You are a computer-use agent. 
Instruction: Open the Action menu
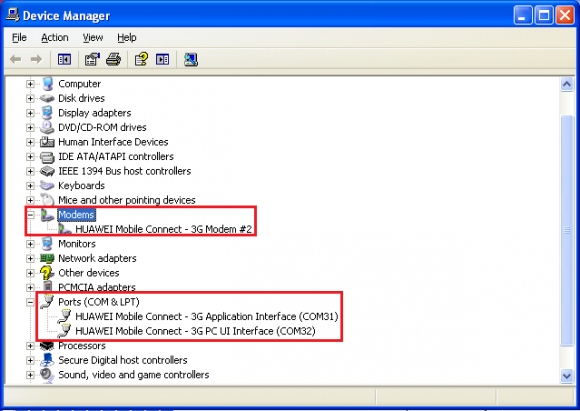coord(55,38)
